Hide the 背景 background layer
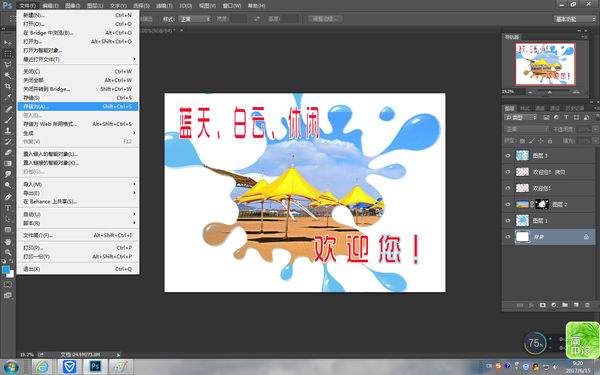The width and height of the screenshot is (600, 375). point(508,237)
